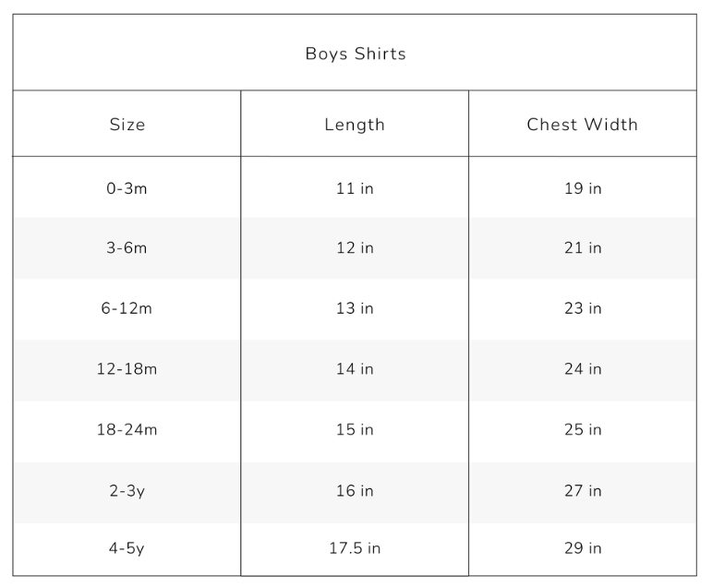Viewport: 712px width, 588px height.
Task: Select the 27 in chest width cell
Action: pos(583,491)
